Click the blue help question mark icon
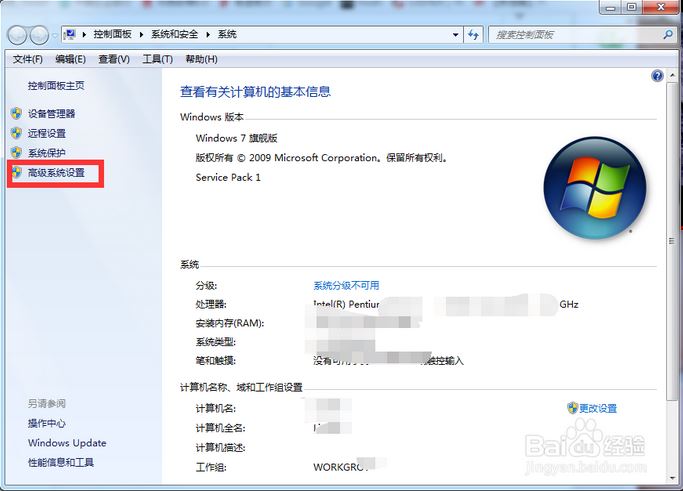The height and width of the screenshot is (491, 683). click(x=657, y=76)
